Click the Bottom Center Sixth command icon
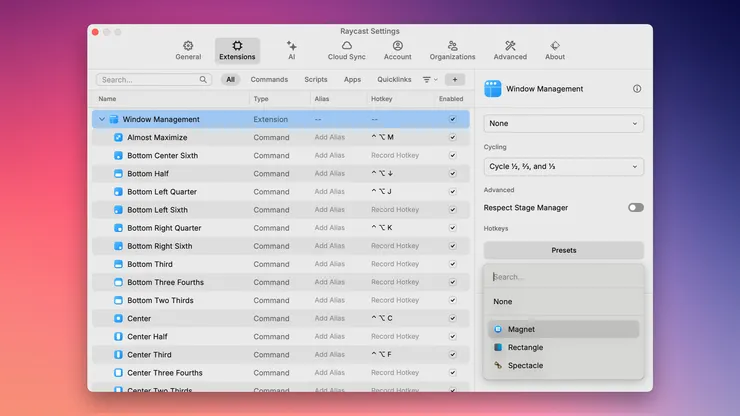Screen dimensions: 740x416 tap(118, 155)
